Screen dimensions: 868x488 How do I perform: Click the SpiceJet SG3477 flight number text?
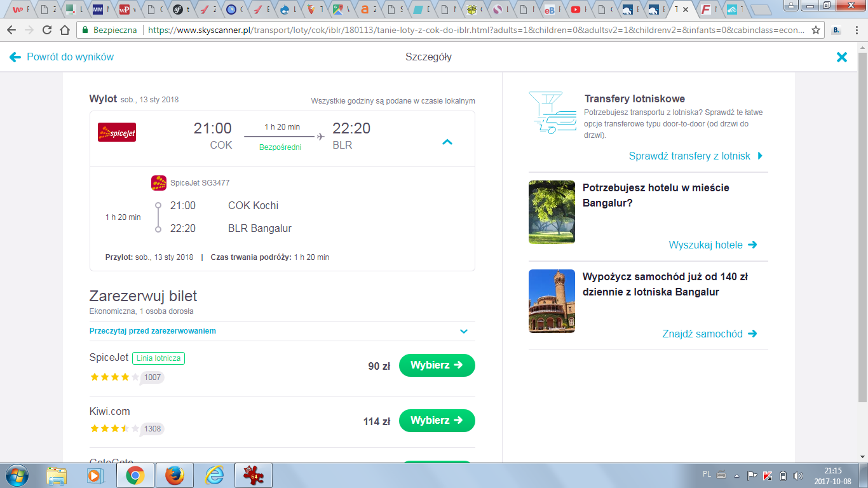click(x=200, y=183)
